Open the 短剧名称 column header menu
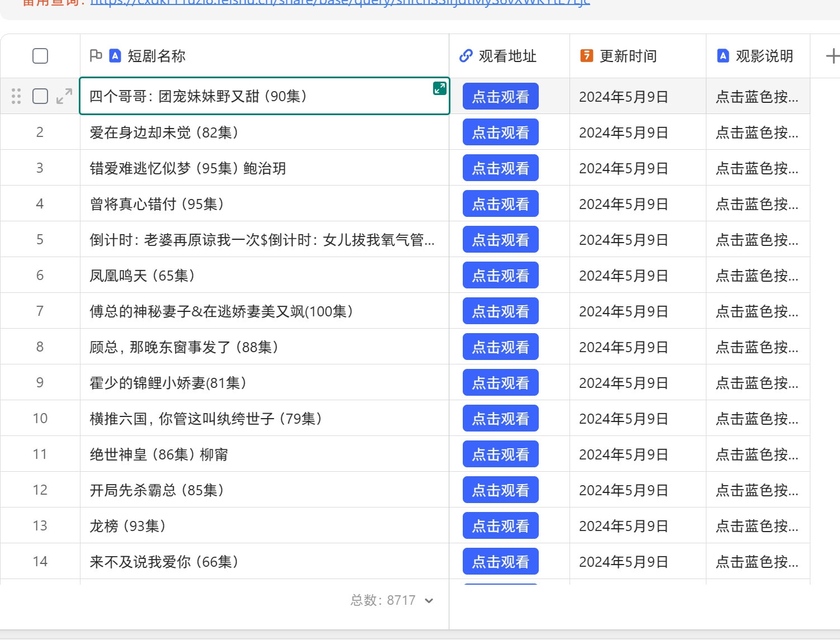The height and width of the screenshot is (640, 840). pos(156,56)
